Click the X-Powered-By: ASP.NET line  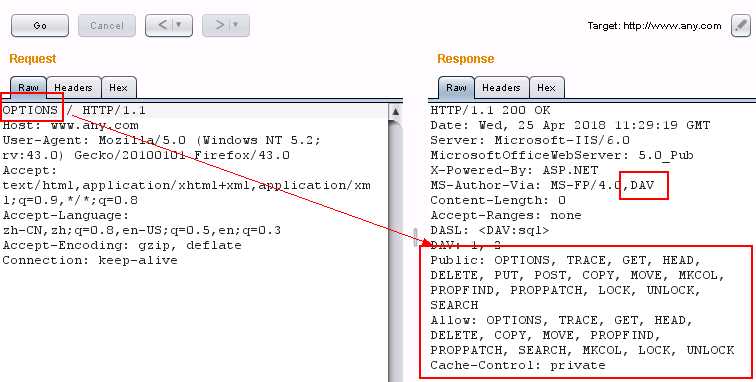514,170
